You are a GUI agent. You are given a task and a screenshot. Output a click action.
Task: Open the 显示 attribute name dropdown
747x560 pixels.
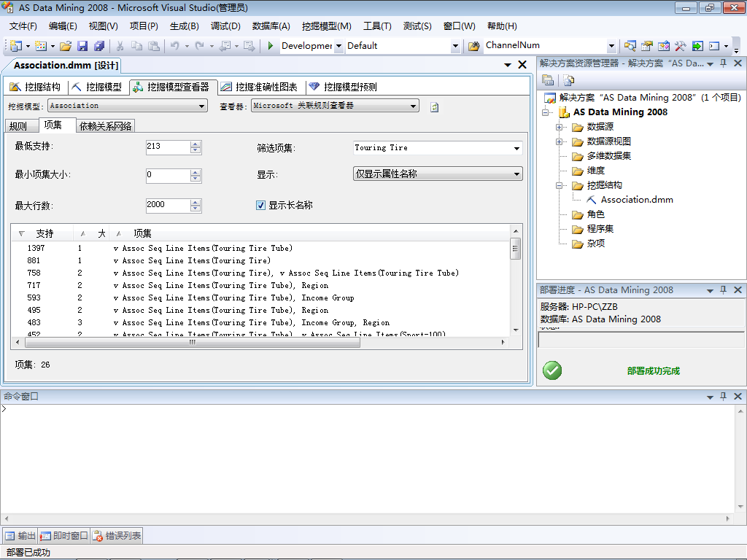click(516, 174)
